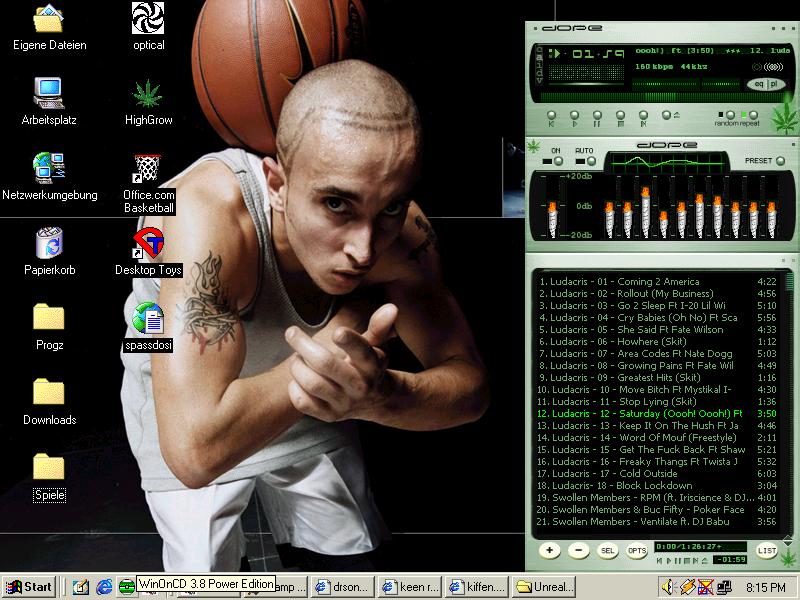Turn the equalizer ON switch
This screenshot has width=800, height=600.
coord(558,161)
